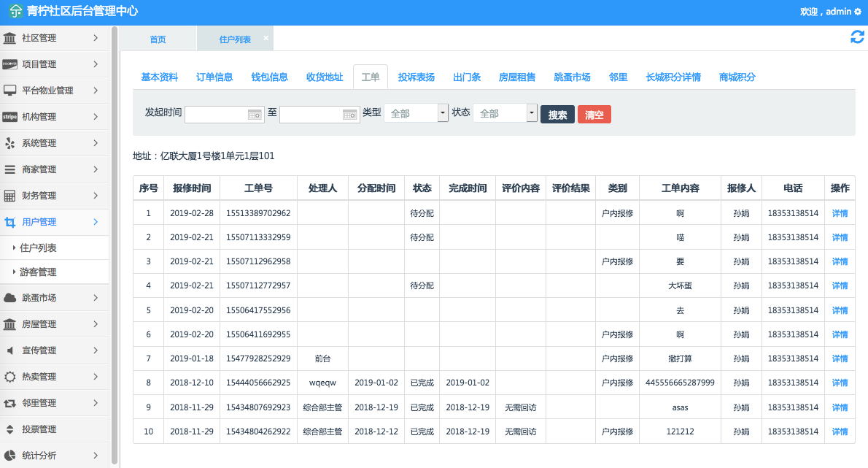Click the 投票管理 sort icon
Image resolution: width=868 pixels, height=468 pixels.
[9, 429]
